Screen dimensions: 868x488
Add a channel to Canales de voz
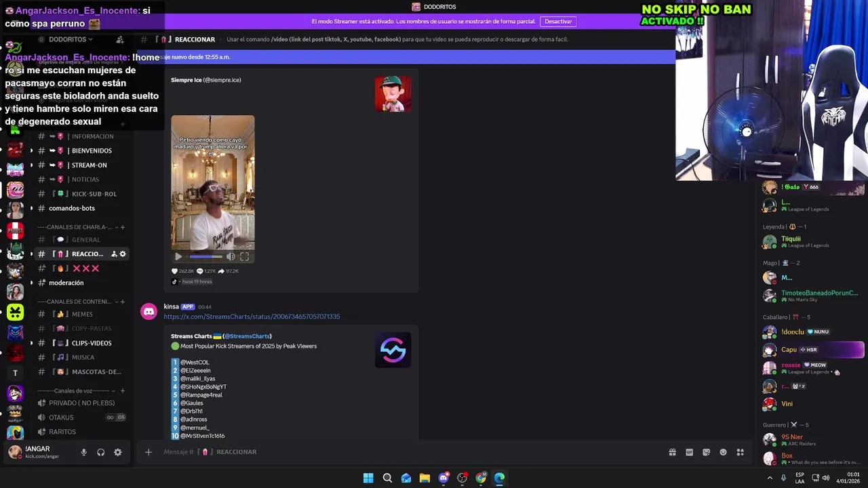123,391
